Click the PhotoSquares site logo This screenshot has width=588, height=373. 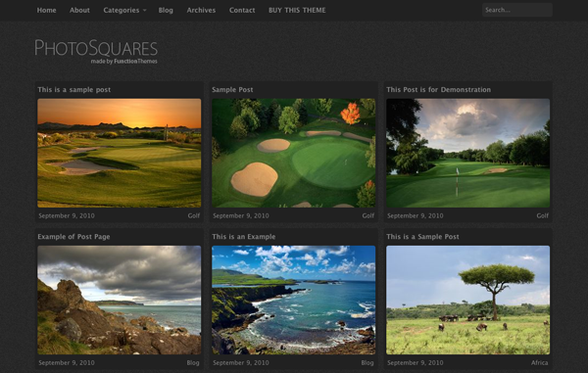[96, 51]
